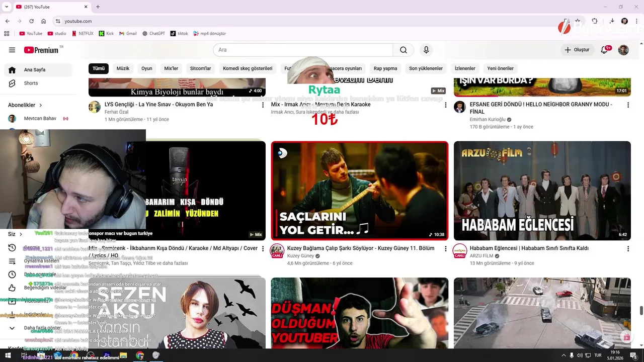Click the Ferhat Özal channel avatar
The height and width of the screenshot is (362, 644).
[x=95, y=107]
